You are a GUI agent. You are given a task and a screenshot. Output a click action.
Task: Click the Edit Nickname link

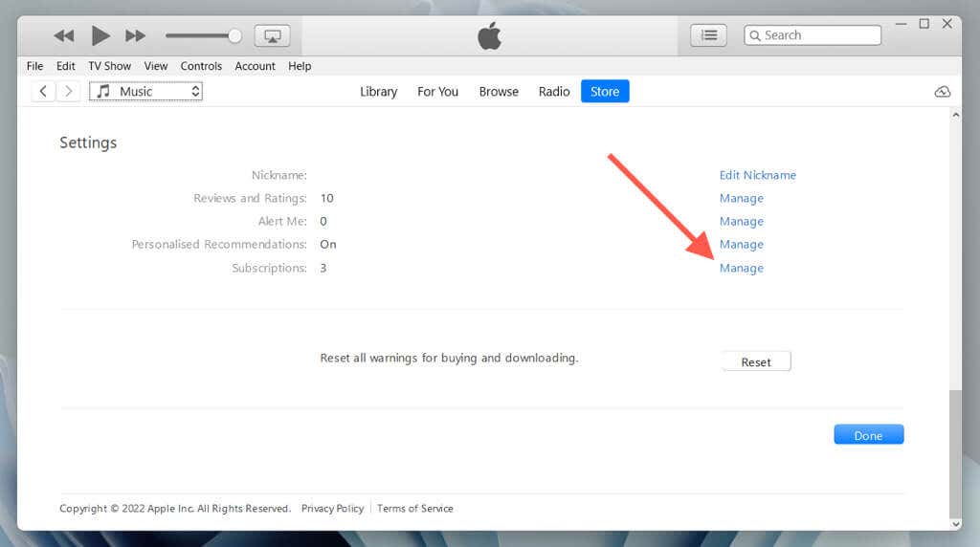click(x=757, y=175)
